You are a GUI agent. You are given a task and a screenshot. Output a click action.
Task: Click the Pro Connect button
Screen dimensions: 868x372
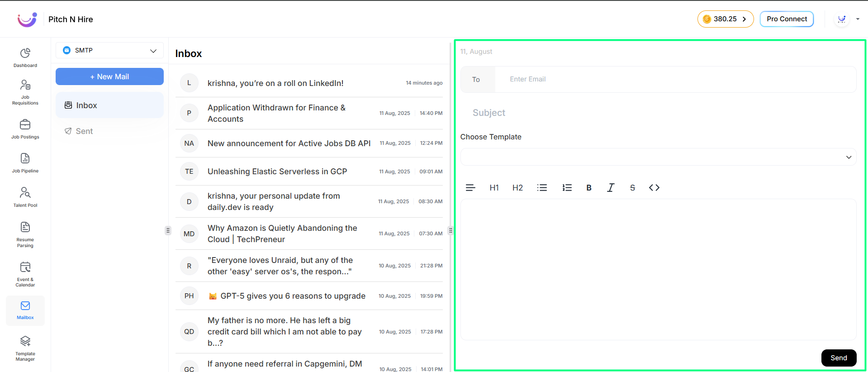(787, 19)
